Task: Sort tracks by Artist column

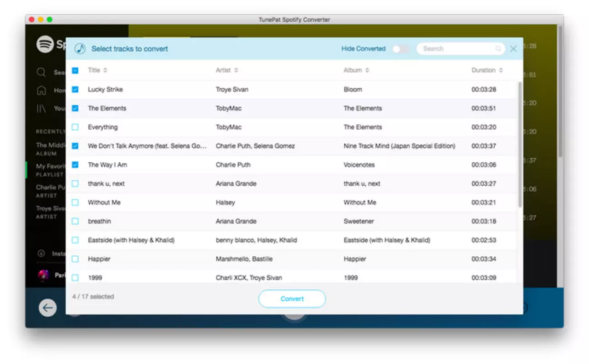Action: point(227,70)
